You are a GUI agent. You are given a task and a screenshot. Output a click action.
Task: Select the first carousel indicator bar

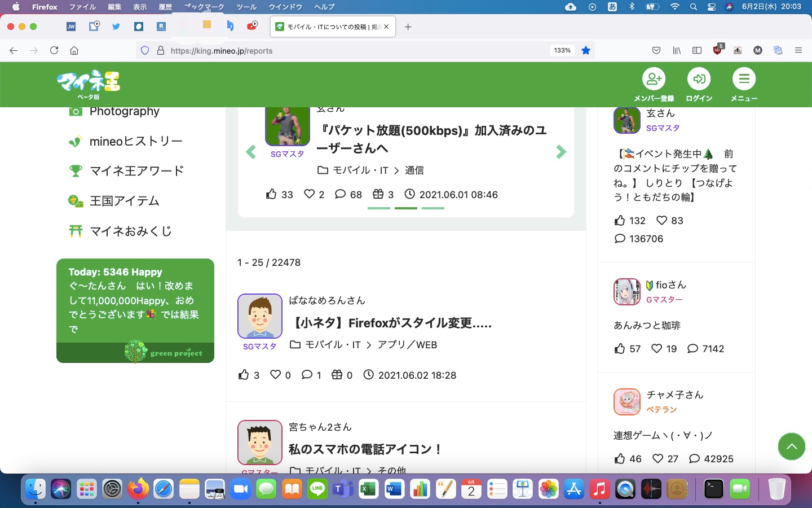(x=379, y=208)
